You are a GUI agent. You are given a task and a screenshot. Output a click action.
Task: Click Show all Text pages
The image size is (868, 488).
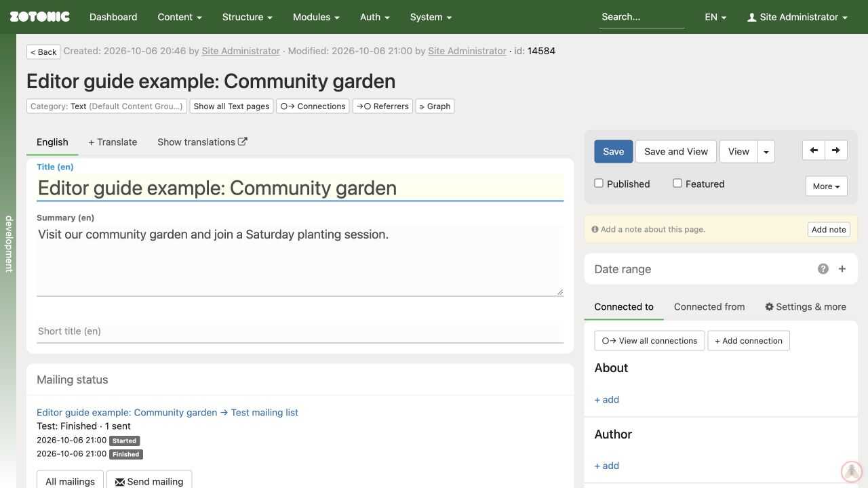pos(231,106)
